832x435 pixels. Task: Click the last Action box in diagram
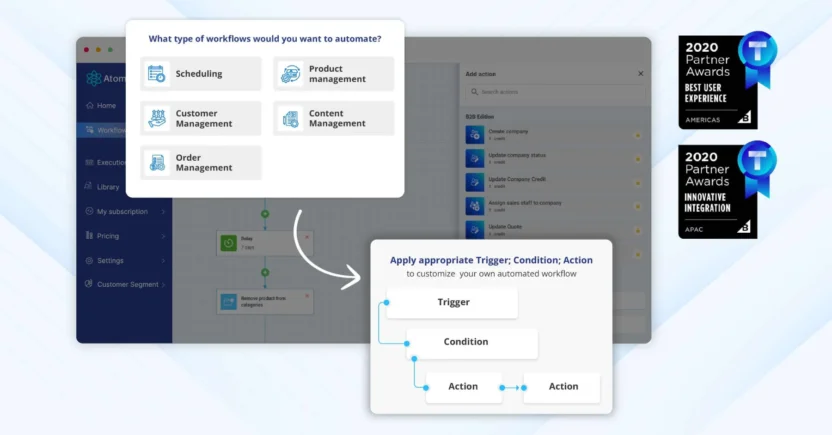pos(562,388)
